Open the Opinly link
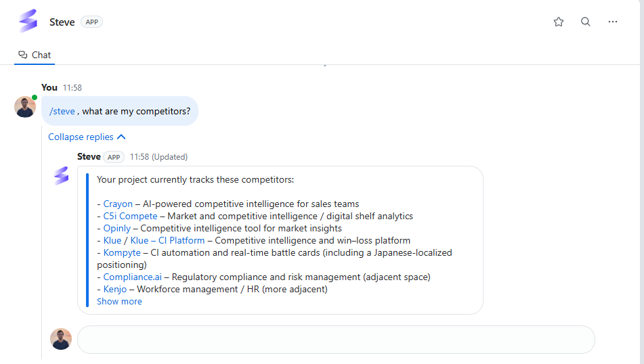Viewport: 644px width, 364px height. [117, 229]
